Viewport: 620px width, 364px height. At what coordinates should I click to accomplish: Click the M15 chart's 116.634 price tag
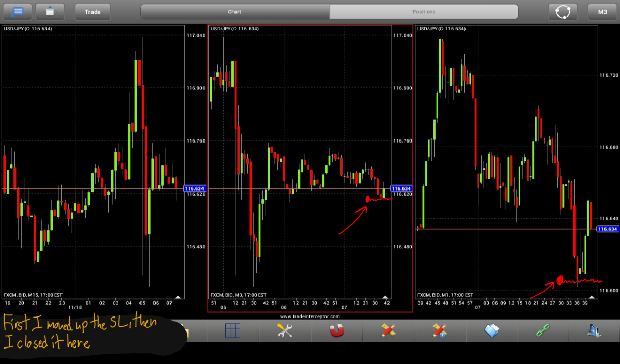(195, 189)
